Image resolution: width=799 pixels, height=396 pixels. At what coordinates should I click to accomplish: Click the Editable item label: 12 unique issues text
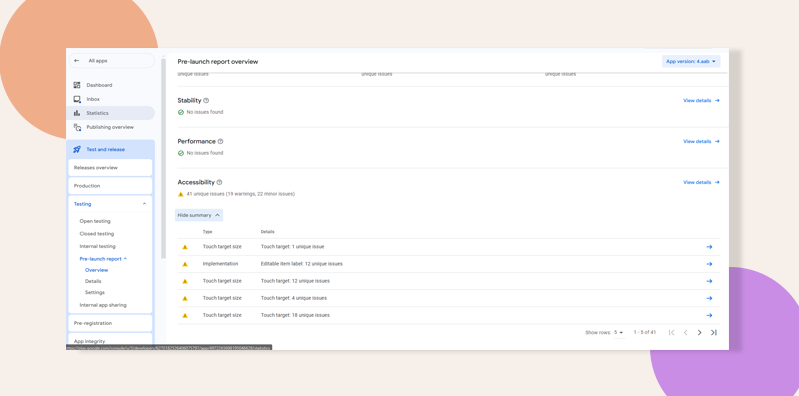click(302, 264)
